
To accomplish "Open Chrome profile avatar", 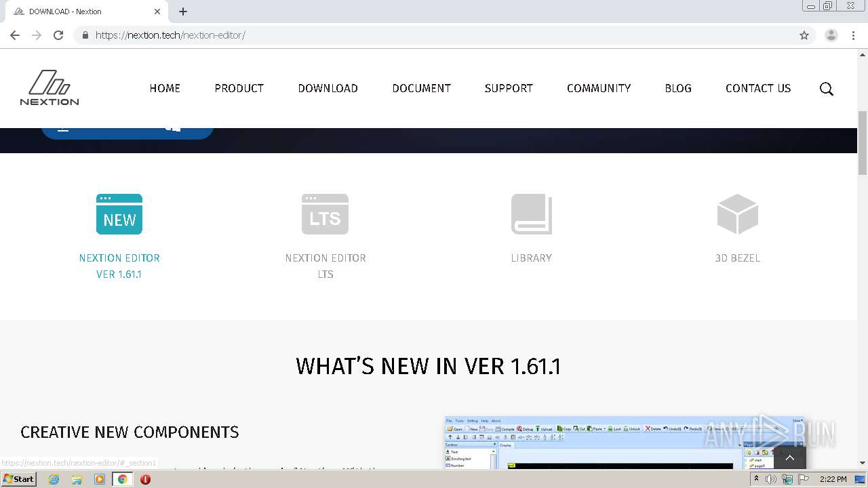I will pyautogui.click(x=831, y=35).
